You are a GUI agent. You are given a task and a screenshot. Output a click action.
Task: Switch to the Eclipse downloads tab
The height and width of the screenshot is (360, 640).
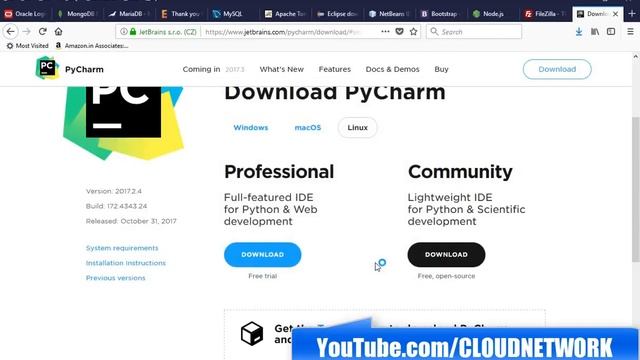tap(337, 14)
